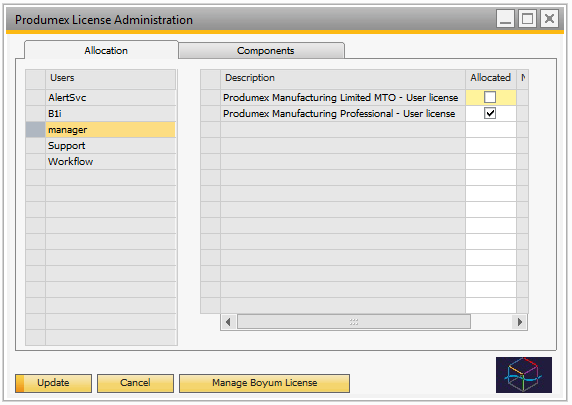The width and height of the screenshot is (572, 405).
Task: Untick the Manufacturing Professional user license checkbox
Action: [x=490, y=113]
